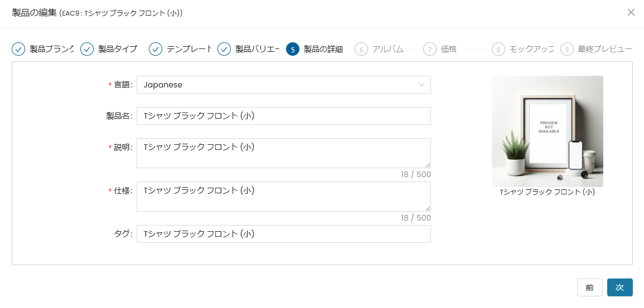Click into the 製品名 input field
This screenshot has height=308, width=644.
click(283, 116)
